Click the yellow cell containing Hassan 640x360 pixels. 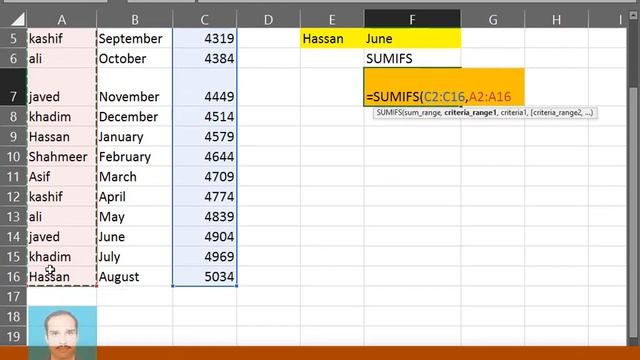(x=332, y=38)
